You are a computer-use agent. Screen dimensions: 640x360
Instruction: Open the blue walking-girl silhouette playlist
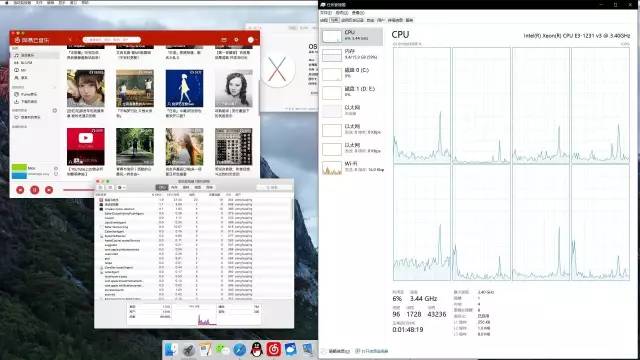[184, 89]
